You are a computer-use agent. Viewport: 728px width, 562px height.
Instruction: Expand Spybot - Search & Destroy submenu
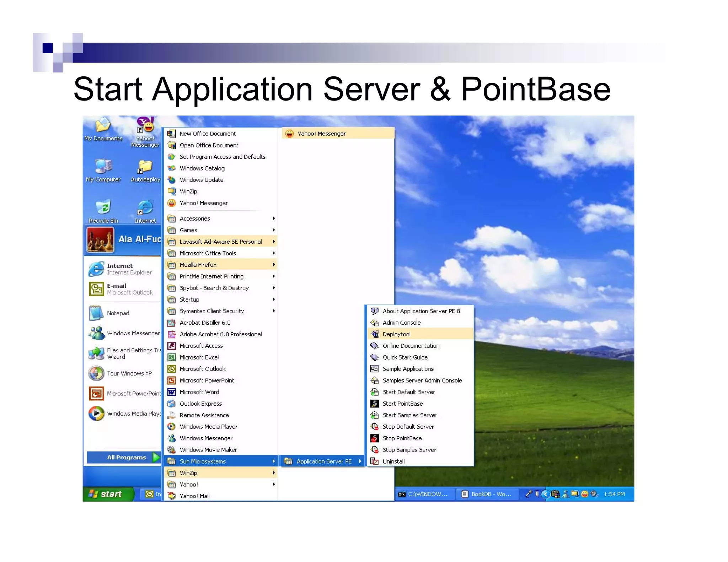221,288
